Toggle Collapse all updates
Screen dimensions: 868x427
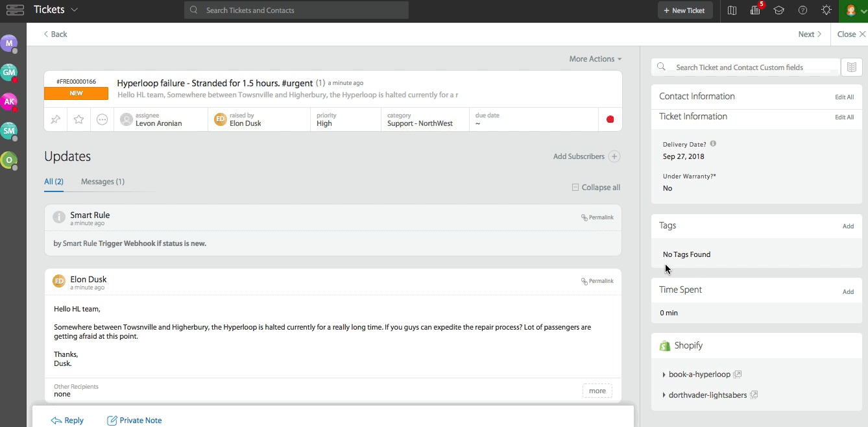tap(596, 188)
